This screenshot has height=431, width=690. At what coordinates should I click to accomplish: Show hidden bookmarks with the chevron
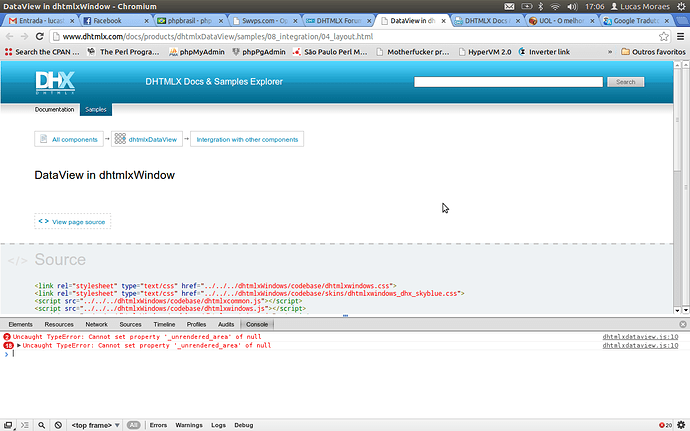[610, 52]
